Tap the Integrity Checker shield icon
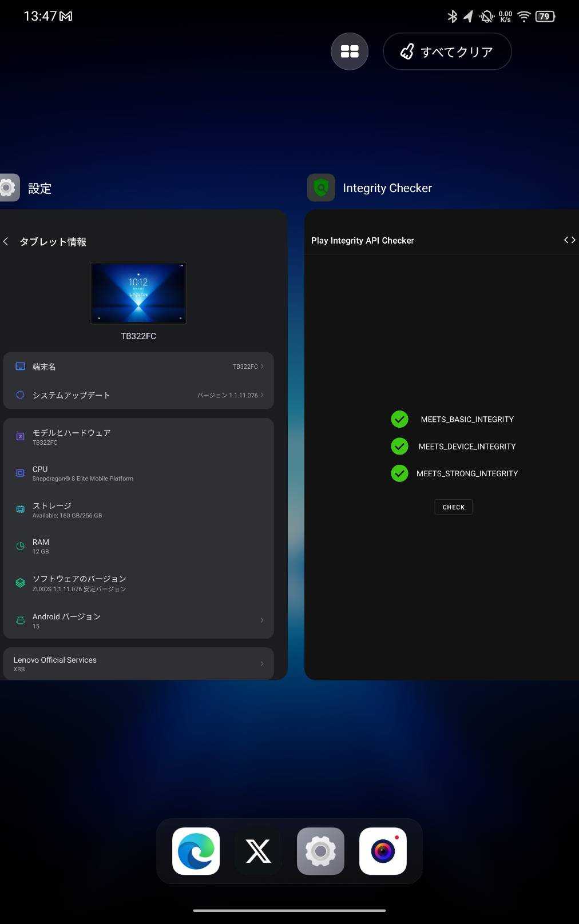This screenshot has width=579, height=924. [321, 188]
